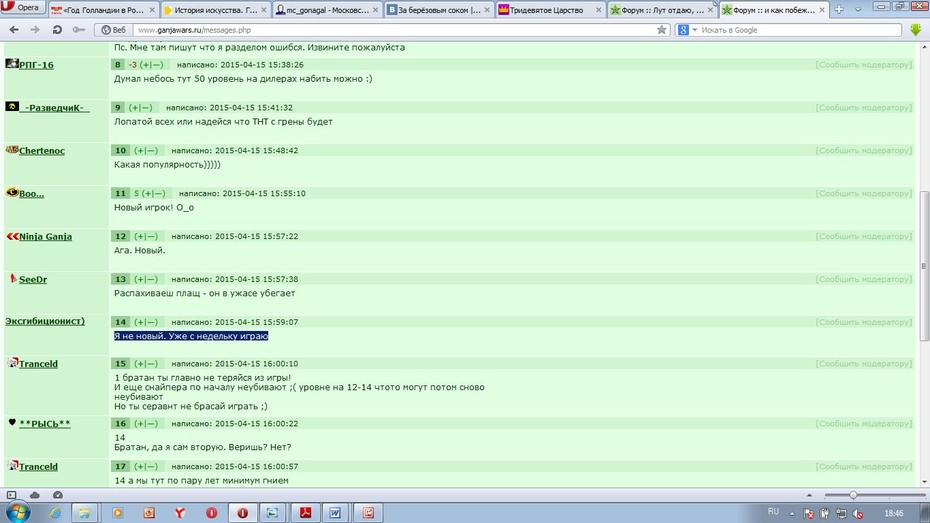Launch Internet Explorer from the taskbar
This screenshot has height=523, width=930.
(55, 513)
